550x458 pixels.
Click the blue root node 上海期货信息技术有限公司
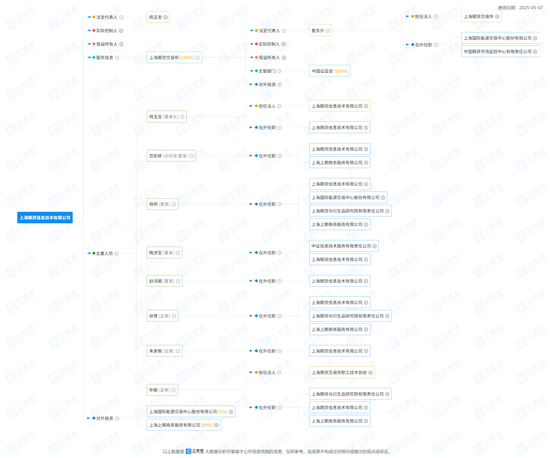pos(45,217)
